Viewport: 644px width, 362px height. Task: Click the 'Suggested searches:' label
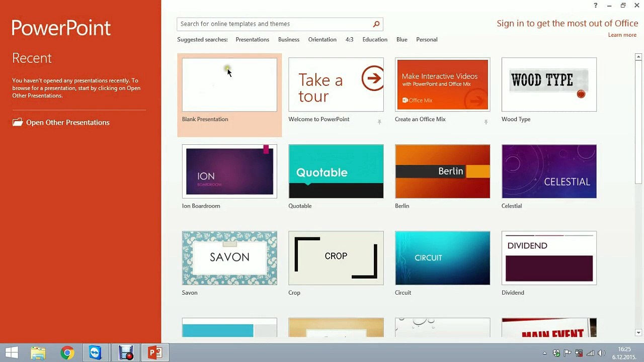coord(202,39)
